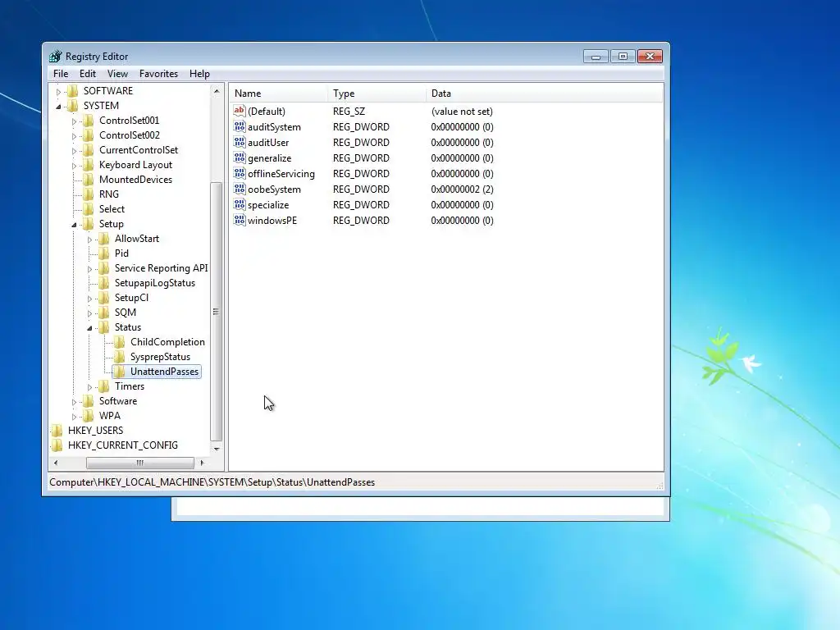Click the Select key folder icon
The height and width of the screenshot is (630, 840).
point(89,209)
